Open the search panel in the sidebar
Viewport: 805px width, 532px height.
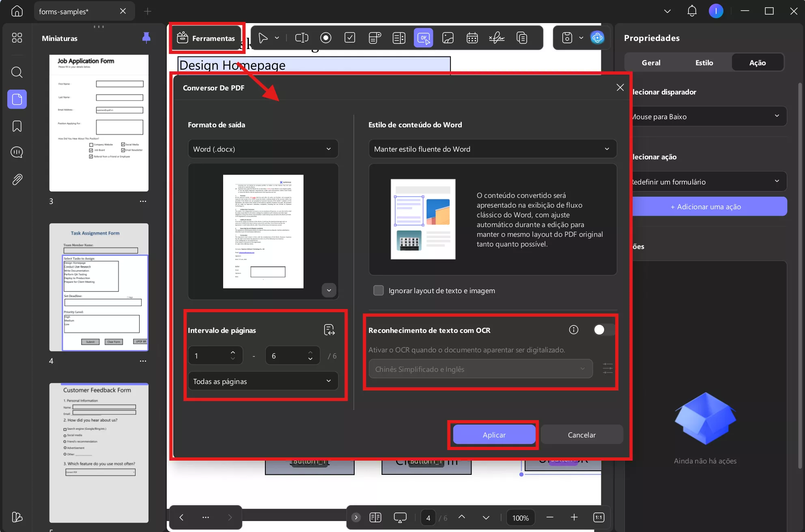coord(17,72)
